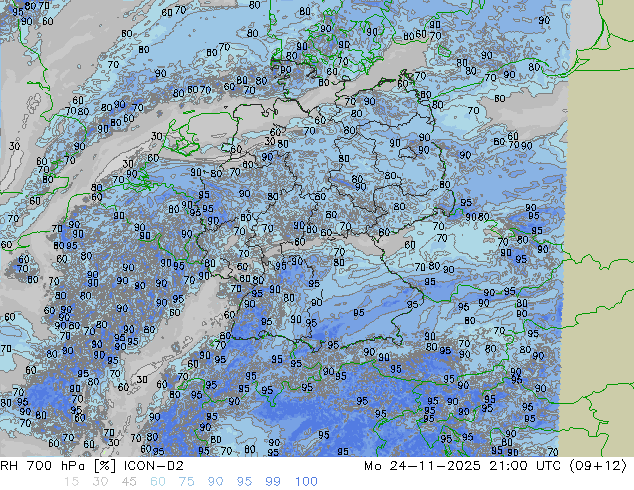634x490 pixels.
Task: Pick the legend value 60 in the color scale
Action: 158,482
